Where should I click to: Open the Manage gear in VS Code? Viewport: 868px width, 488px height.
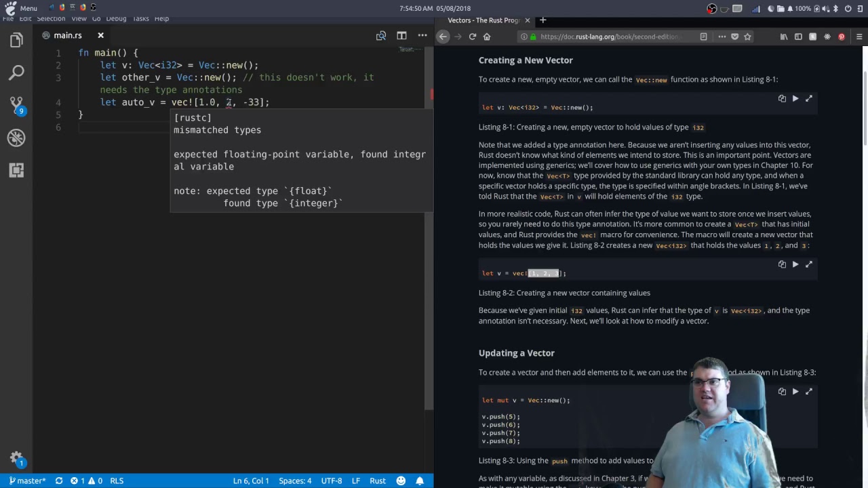17,459
